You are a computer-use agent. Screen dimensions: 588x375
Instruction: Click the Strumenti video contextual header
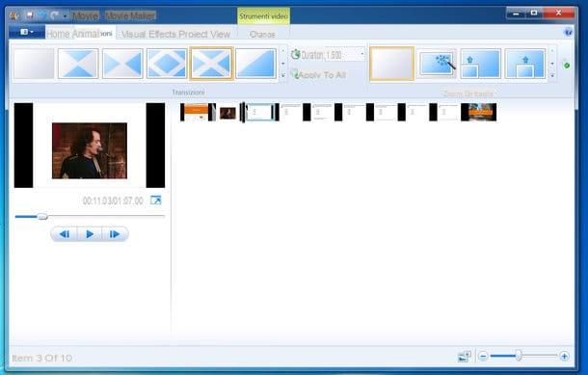(263, 16)
